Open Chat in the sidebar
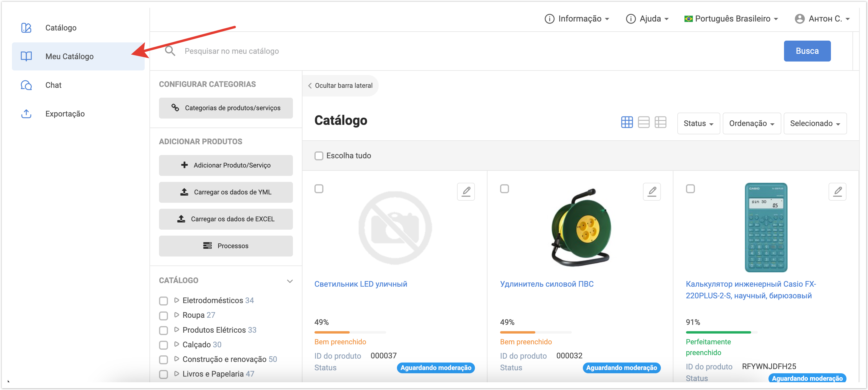868x390 pixels. tap(53, 85)
